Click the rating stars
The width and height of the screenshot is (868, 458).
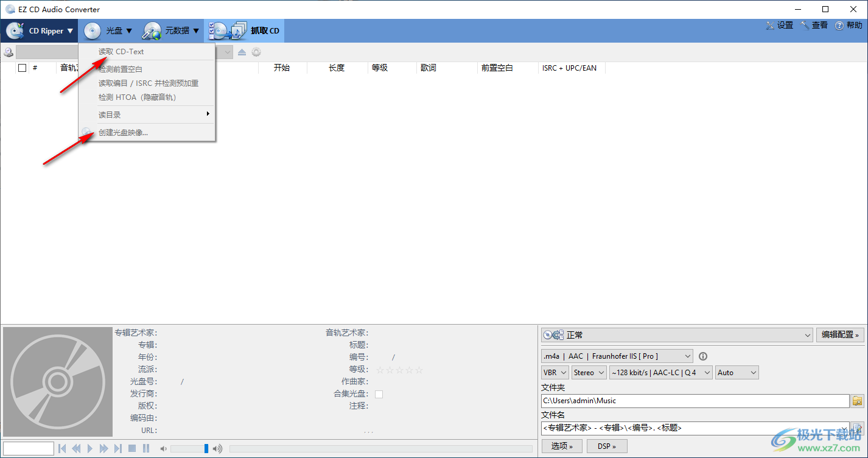399,370
